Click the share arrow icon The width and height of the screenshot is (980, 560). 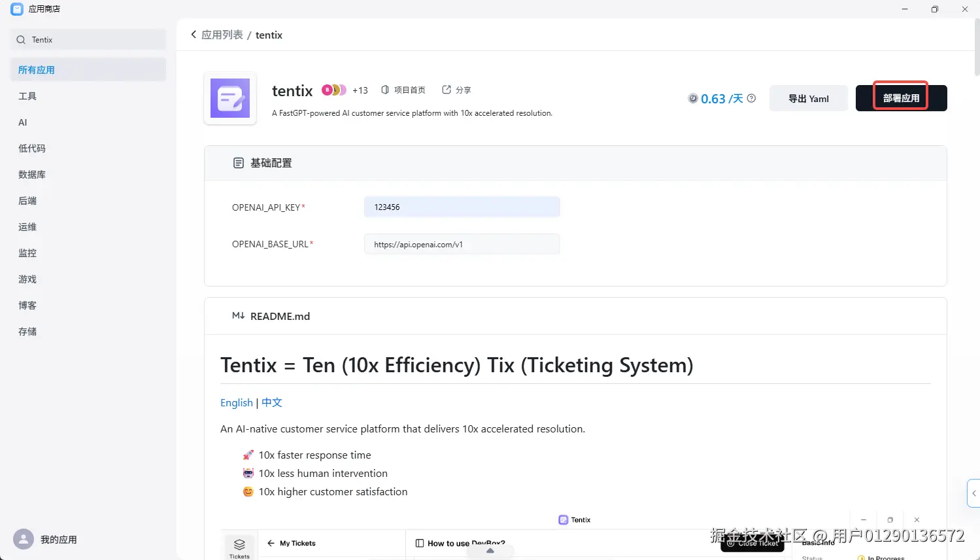pyautogui.click(x=447, y=90)
